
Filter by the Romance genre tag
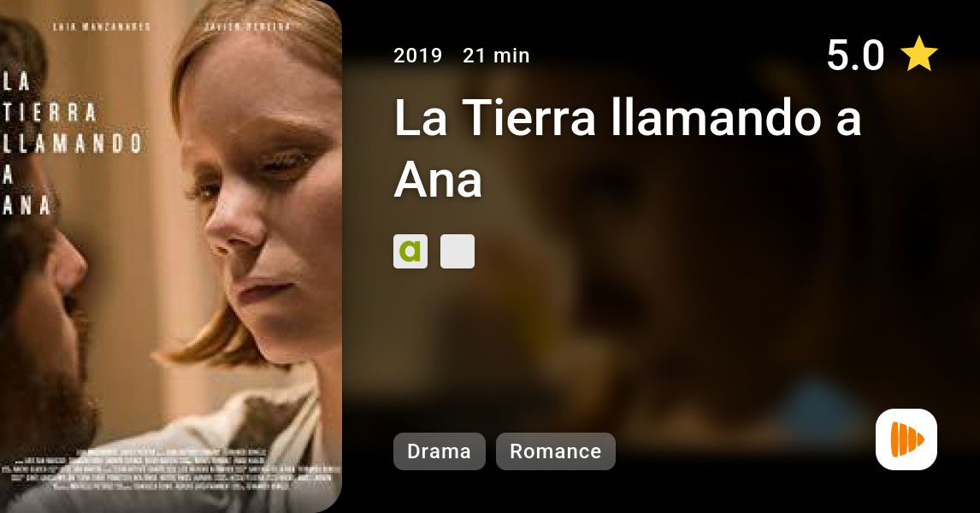pyautogui.click(x=556, y=451)
